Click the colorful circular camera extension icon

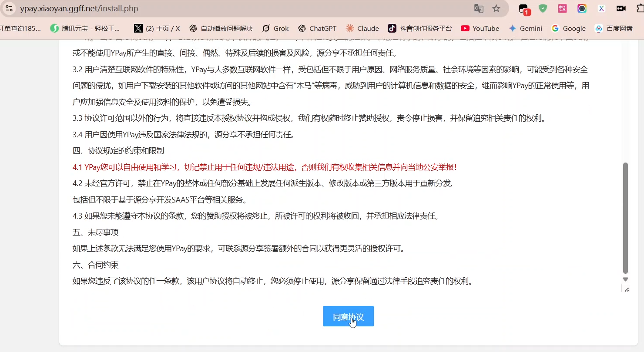(582, 8)
